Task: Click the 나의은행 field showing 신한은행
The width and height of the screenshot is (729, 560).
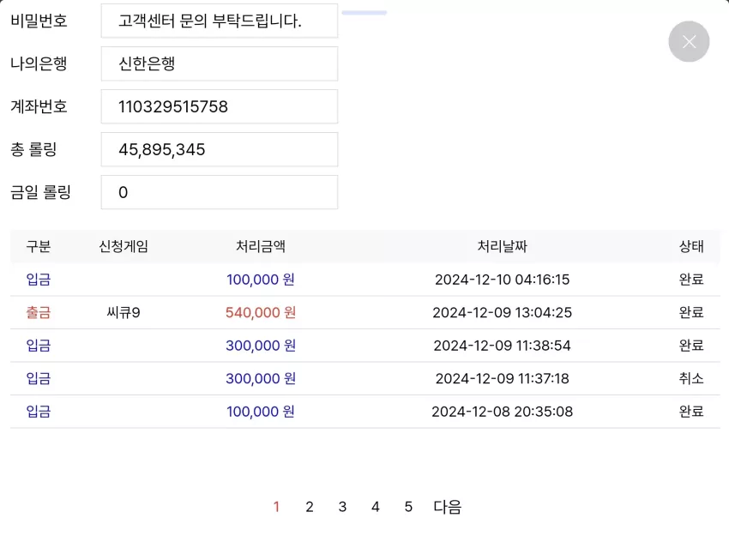Action: [x=220, y=63]
